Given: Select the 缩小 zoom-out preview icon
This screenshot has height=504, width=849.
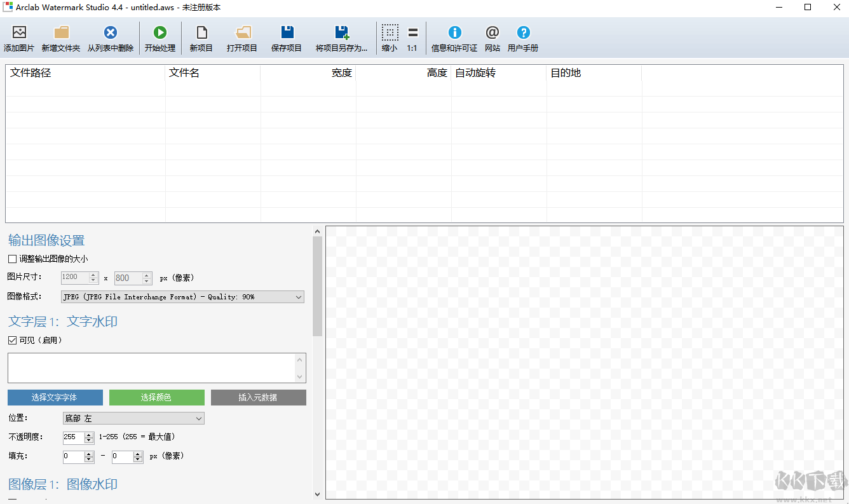Looking at the screenshot, I should [390, 33].
